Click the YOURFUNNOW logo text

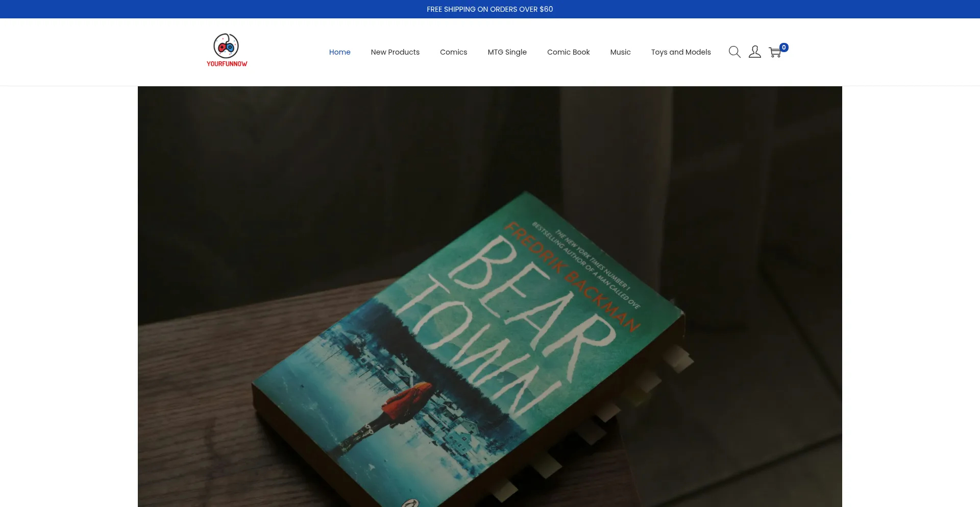pyautogui.click(x=227, y=64)
